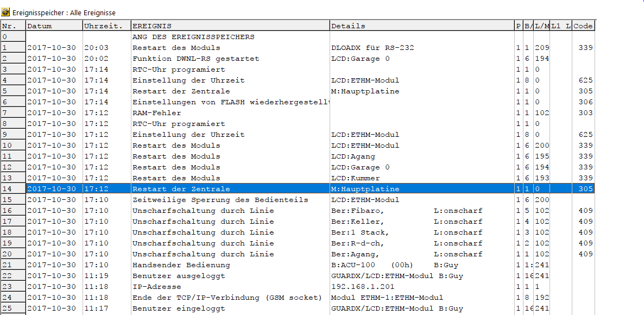Image resolution: width=644 pixels, height=315 pixels.
Task: Click the Nr. column header
Action: [12, 26]
